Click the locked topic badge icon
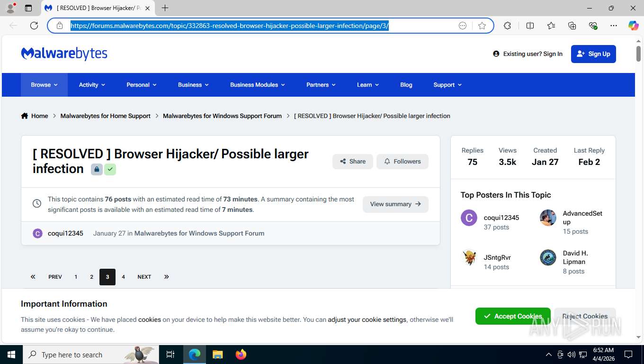 coord(97,169)
